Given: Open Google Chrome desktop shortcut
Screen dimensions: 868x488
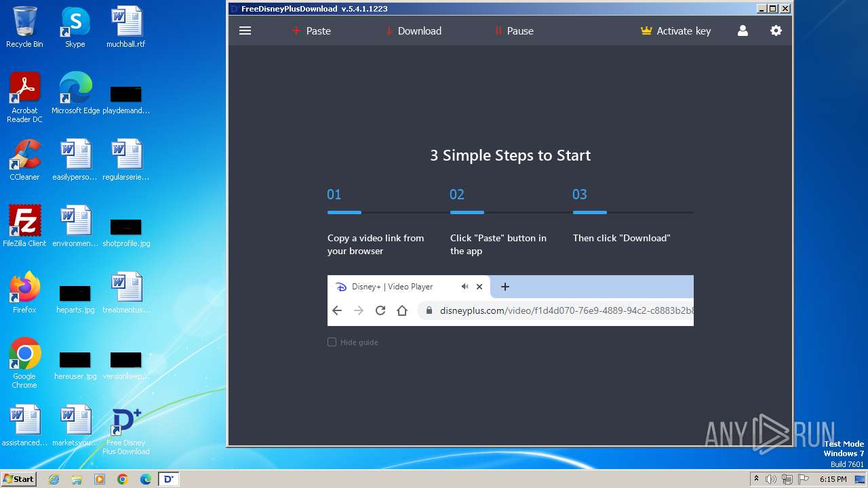Looking at the screenshot, I should (24, 363).
